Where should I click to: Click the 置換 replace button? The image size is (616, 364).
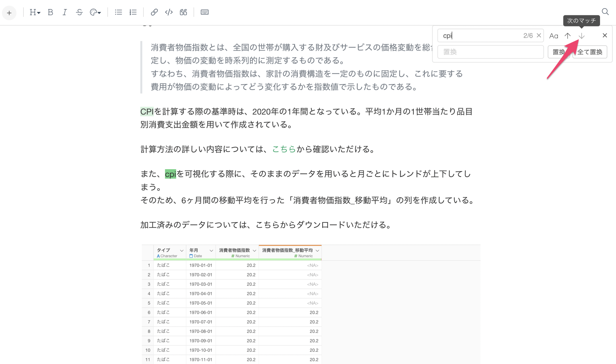(x=559, y=52)
